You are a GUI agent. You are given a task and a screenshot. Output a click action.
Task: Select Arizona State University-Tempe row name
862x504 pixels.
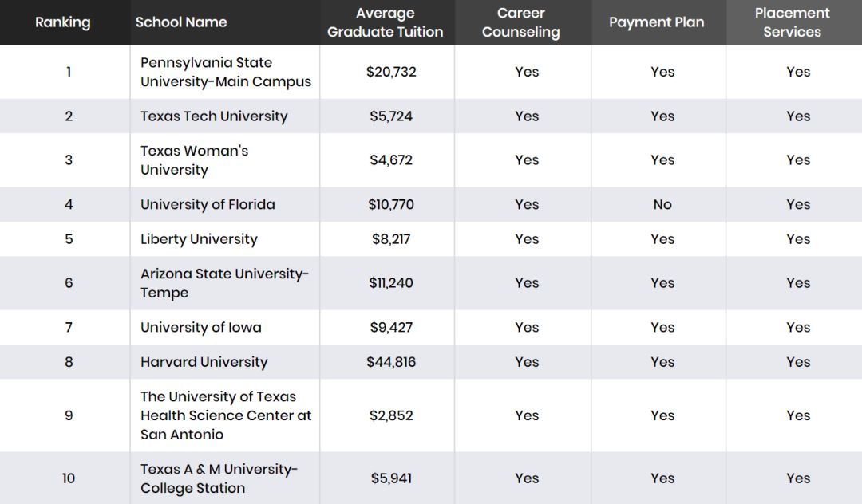[224, 283]
